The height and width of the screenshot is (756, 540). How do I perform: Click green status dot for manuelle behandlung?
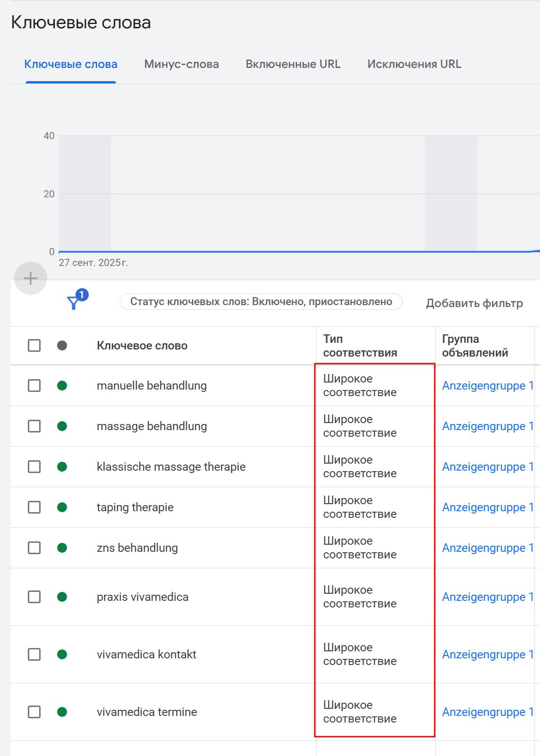(62, 386)
